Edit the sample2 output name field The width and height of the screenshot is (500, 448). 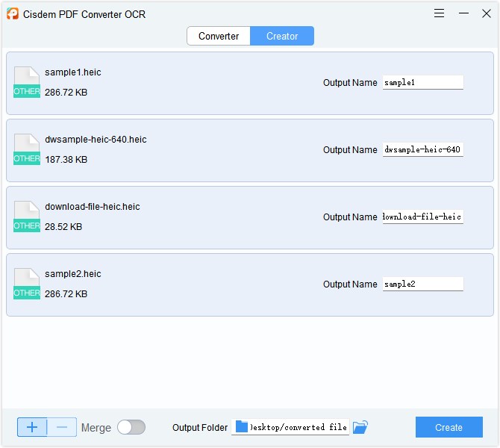click(423, 284)
